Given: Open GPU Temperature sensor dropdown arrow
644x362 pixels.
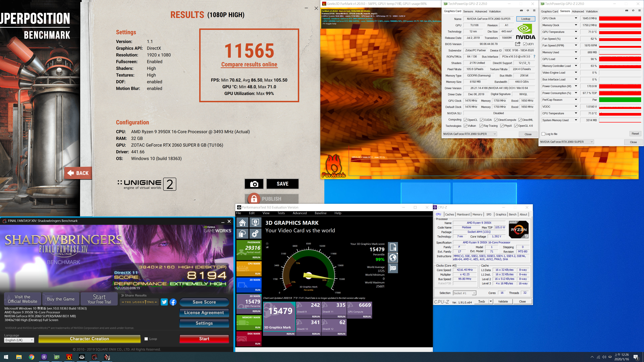Looking at the screenshot, I should (576, 32).
